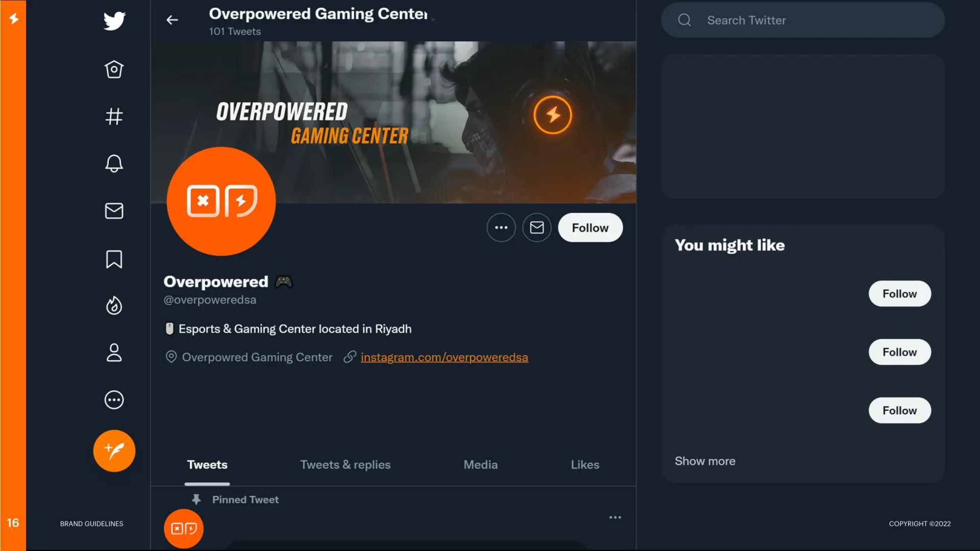Image resolution: width=980 pixels, height=551 pixels.
Task: Click Show more under You might like
Action: (705, 461)
